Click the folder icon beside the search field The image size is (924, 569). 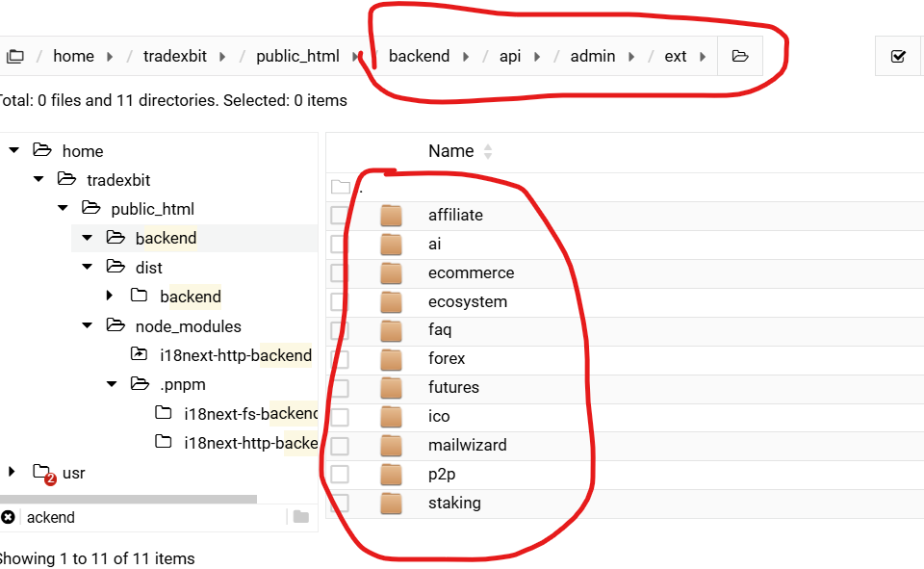301,517
